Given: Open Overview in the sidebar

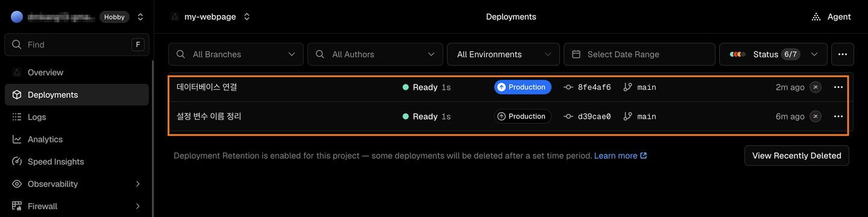Looking at the screenshot, I should (77, 72).
